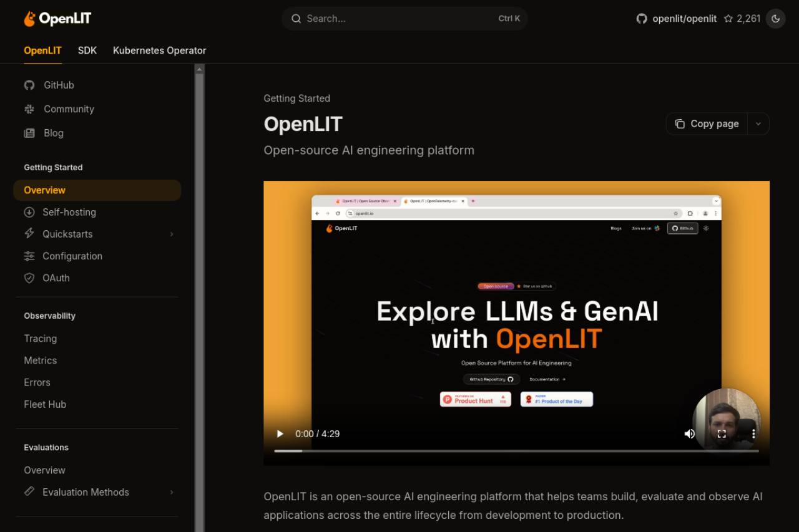Click the Self-hosting download icon
The height and width of the screenshot is (532, 799).
pos(29,212)
